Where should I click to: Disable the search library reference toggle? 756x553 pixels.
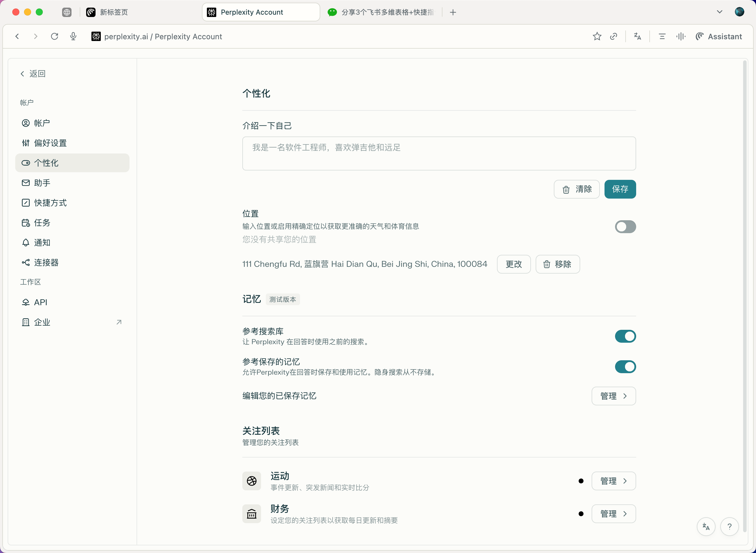(625, 336)
